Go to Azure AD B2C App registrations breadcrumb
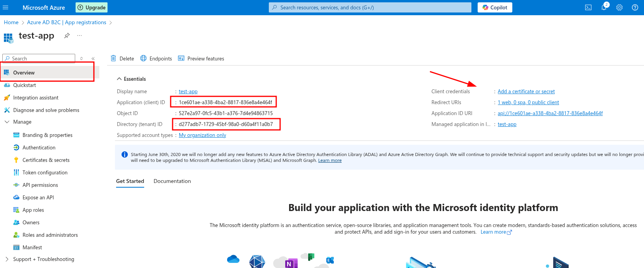This screenshot has width=644, height=268. coord(67,23)
